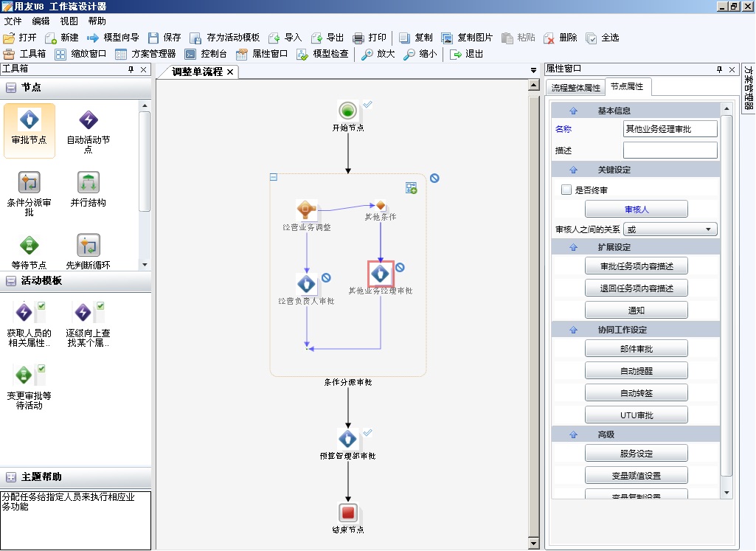Viewport: 756px width, 551px height.
Task: Click the 全选 (Select All) toolbar icon
Action: pyautogui.click(x=591, y=38)
